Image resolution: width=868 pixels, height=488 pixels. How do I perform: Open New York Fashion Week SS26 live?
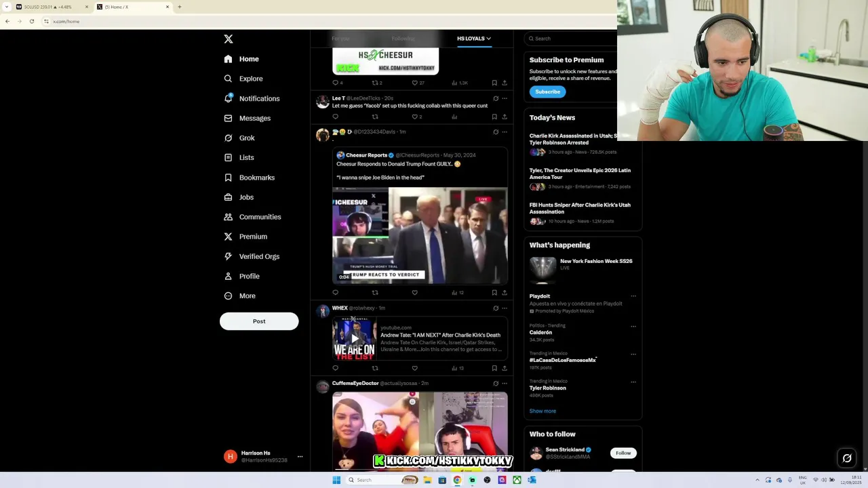(582, 268)
